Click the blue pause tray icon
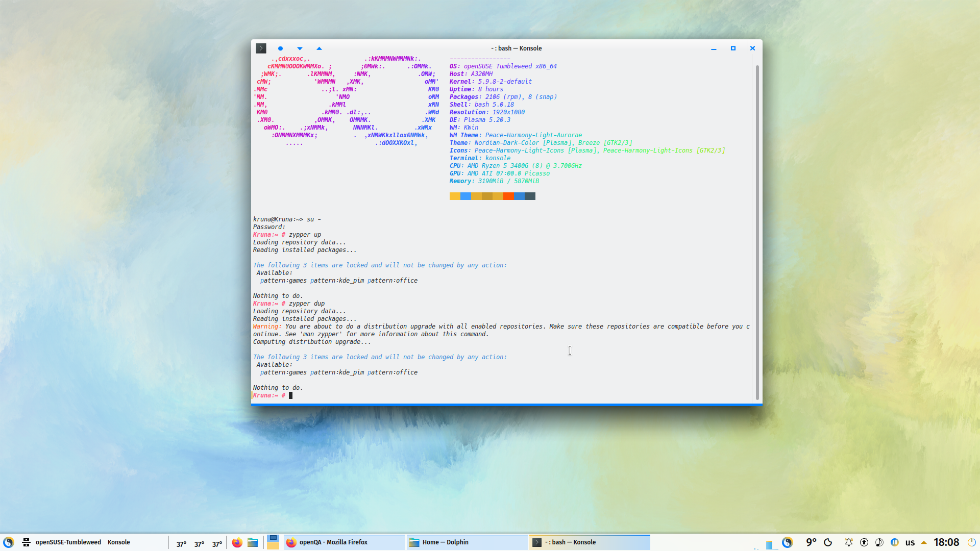Image resolution: width=980 pixels, height=551 pixels. point(894,542)
